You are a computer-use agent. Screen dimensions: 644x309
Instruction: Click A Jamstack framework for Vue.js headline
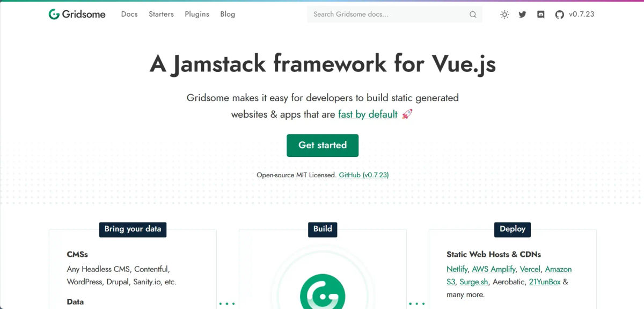point(323,64)
